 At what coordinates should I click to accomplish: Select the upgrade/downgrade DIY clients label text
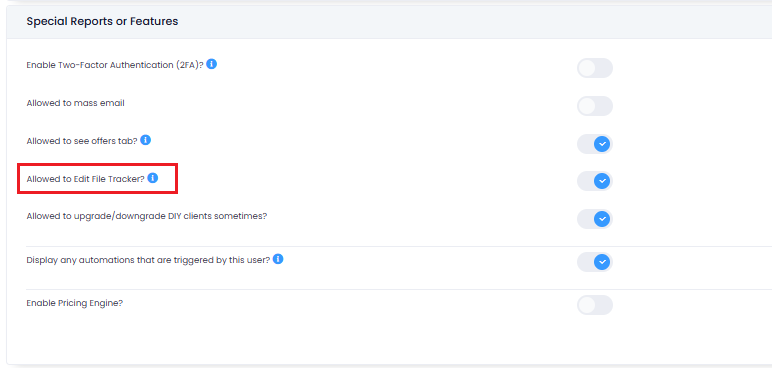click(147, 216)
